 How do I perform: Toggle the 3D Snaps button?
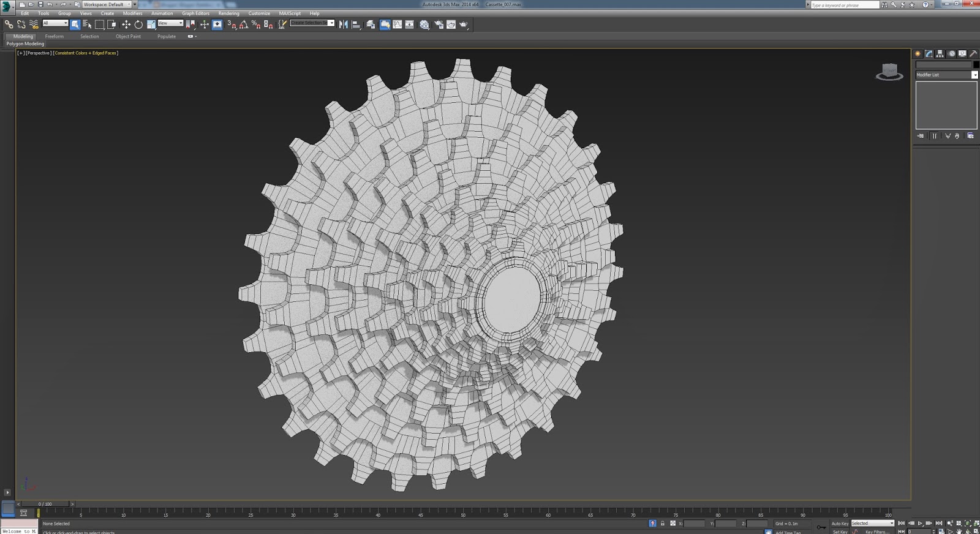(x=232, y=24)
